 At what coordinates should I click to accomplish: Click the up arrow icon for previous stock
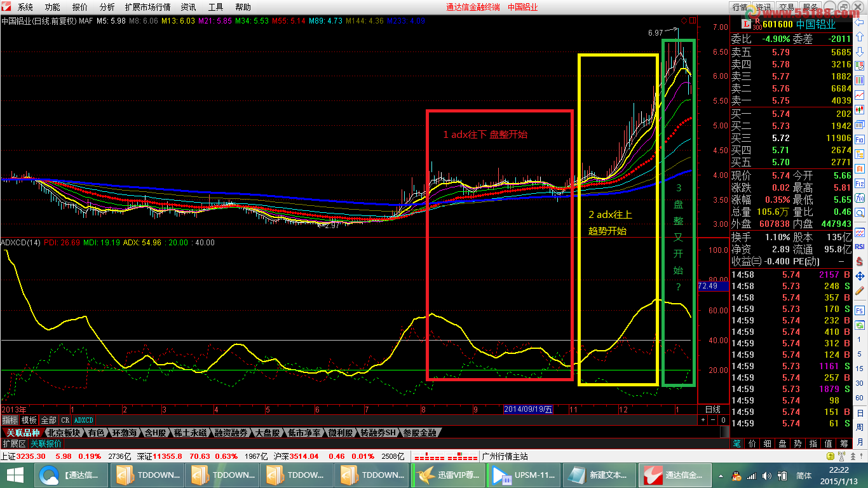(859, 36)
